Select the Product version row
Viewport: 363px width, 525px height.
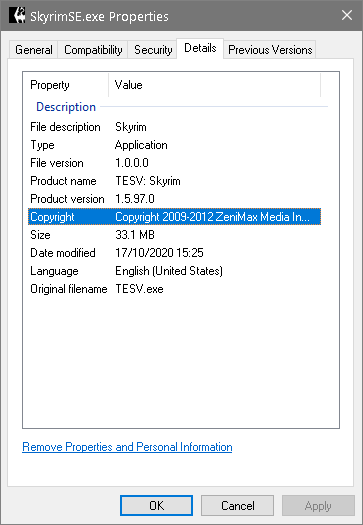click(174, 199)
